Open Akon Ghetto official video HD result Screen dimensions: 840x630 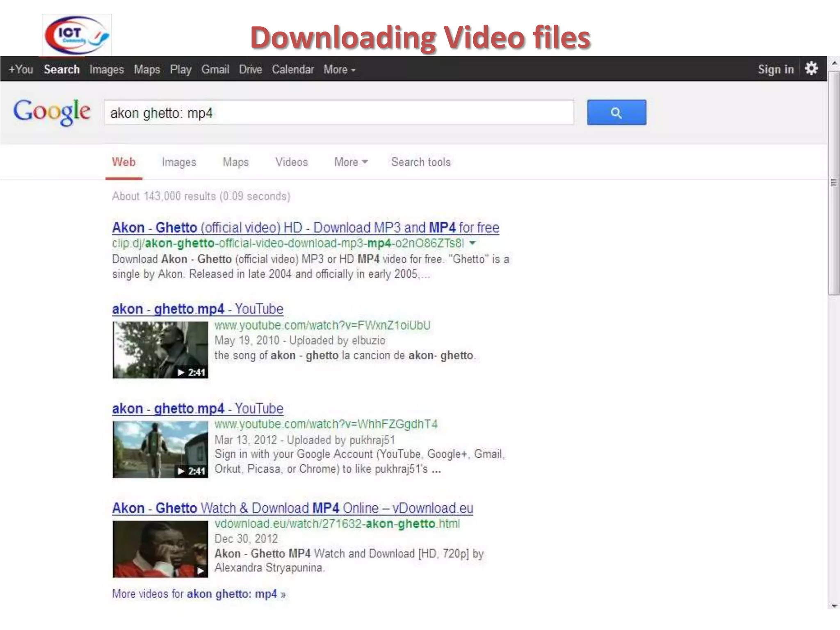click(x=306, y=227)
